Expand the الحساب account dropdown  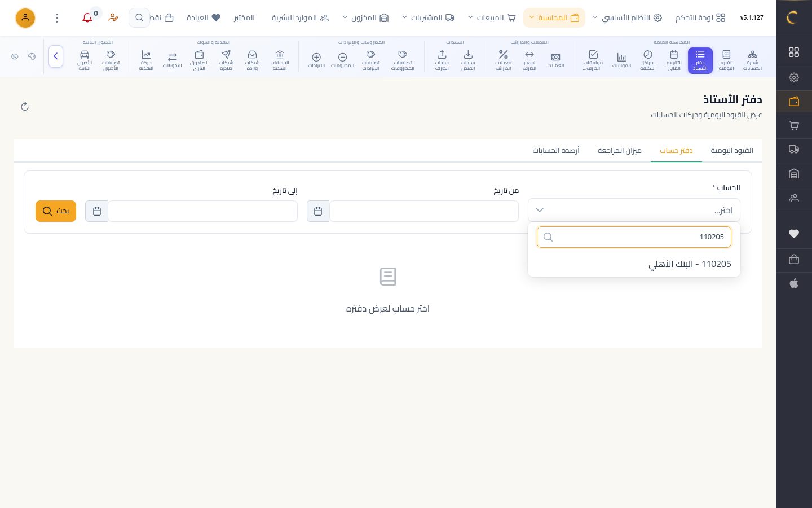[x=634, y=210]
